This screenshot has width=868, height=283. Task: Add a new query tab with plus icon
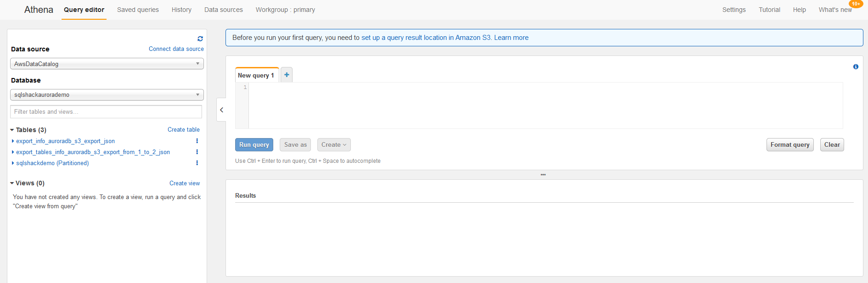point(287,75)
